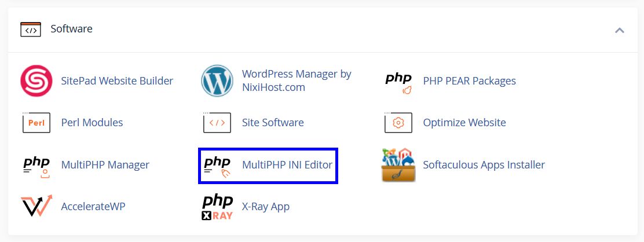Collapse the Software section with the chevron
The image size is (644, 242).
point(620,30)
